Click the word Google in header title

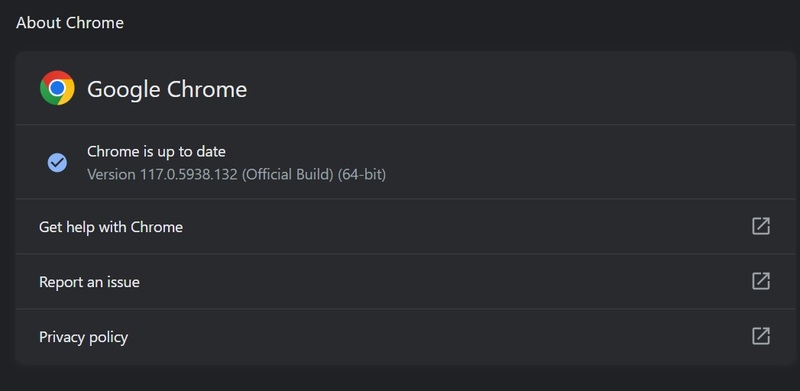point(123,89)
